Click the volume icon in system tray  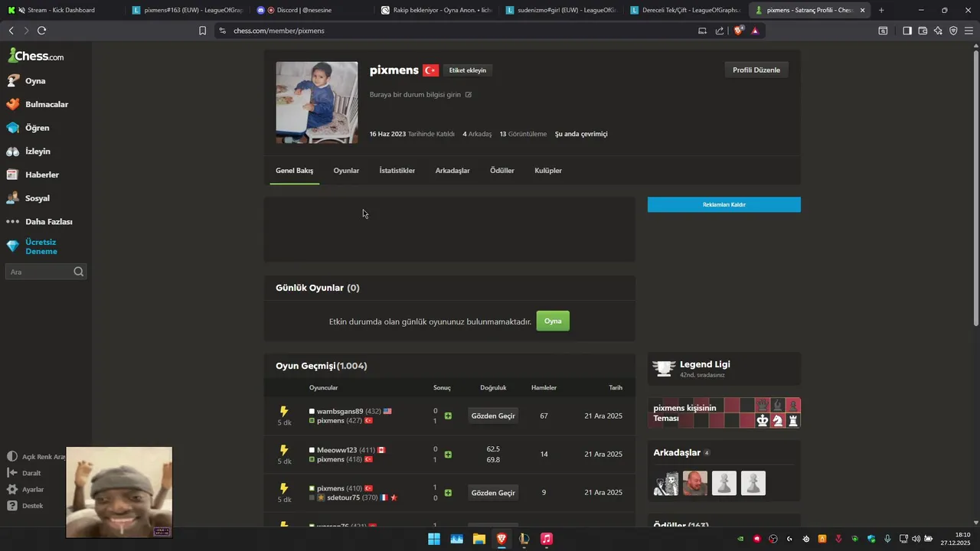pos(916,539)
